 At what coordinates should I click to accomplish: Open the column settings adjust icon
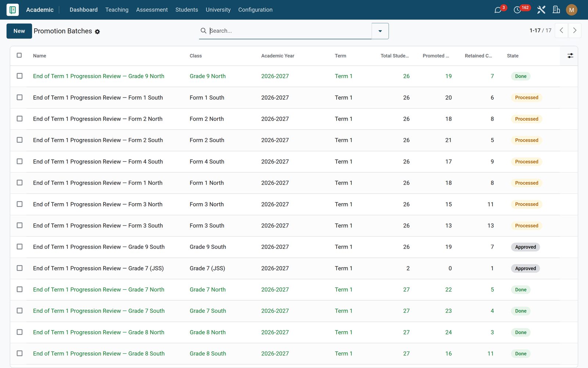(570, 56)
